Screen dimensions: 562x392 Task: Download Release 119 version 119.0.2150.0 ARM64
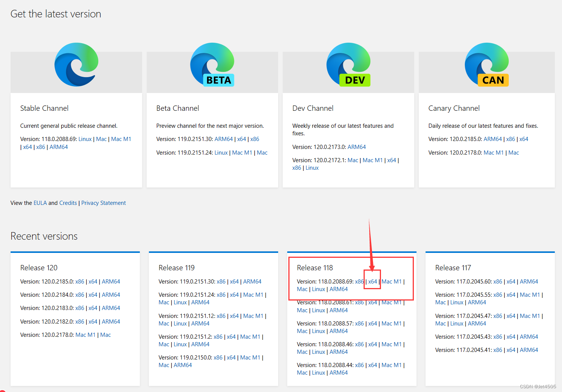(183, 365)
